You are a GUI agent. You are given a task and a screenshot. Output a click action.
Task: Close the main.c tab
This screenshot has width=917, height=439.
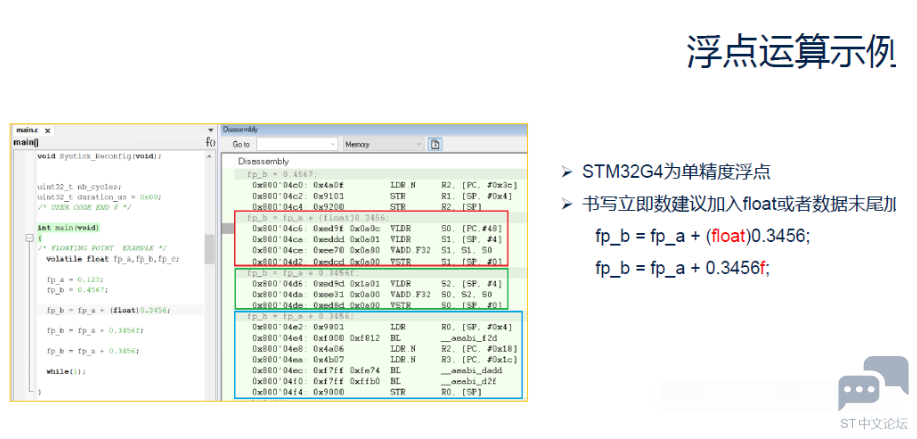pos(48,131)
